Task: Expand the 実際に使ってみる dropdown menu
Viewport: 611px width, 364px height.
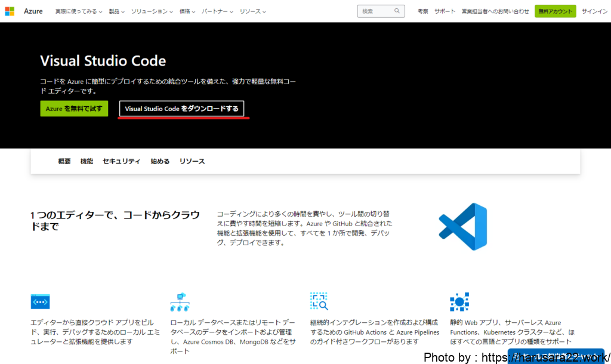Action: [78, 11]
